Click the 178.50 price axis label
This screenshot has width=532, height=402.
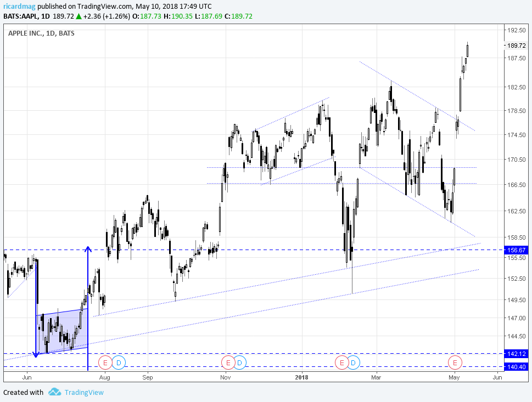517,110
